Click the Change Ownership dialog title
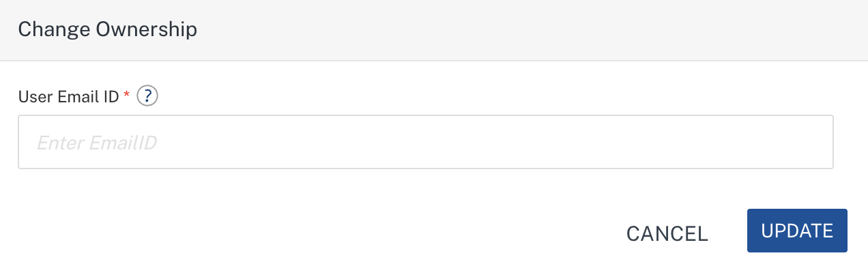The image size is (868, 277). 108,30
